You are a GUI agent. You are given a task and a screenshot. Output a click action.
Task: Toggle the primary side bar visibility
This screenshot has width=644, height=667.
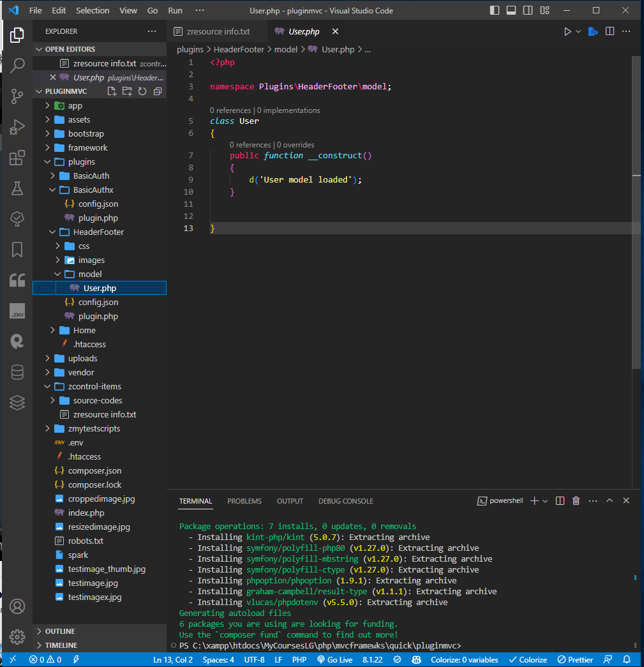pos(493,10)
